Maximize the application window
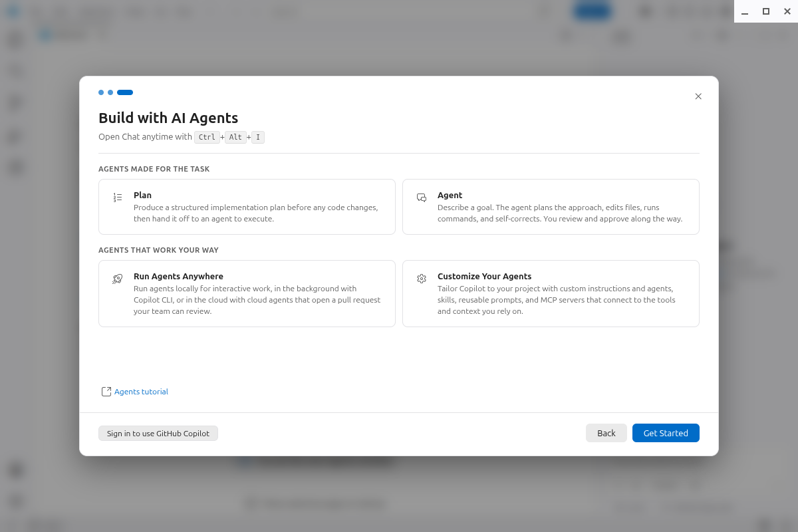The image size is (798, 532). pos(766,11)
